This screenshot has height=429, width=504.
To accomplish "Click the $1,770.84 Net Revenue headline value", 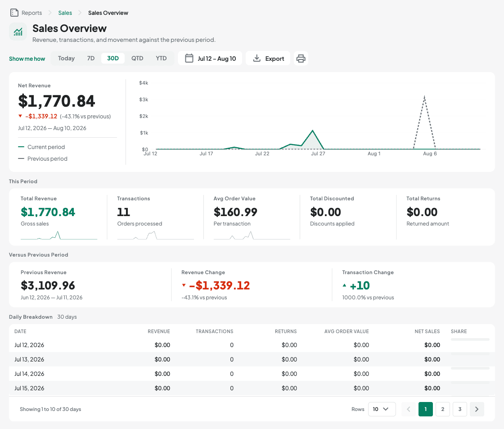I will pyautogui.click(x=57, y=101).
